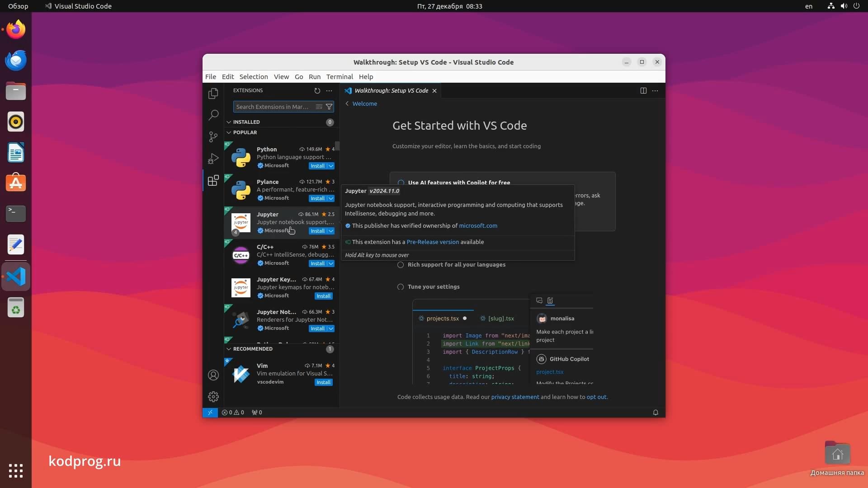The height and width of the screenshot is (488, 868).
Task: Open the Search view in activity bar
Action: (x=213, y=115)
